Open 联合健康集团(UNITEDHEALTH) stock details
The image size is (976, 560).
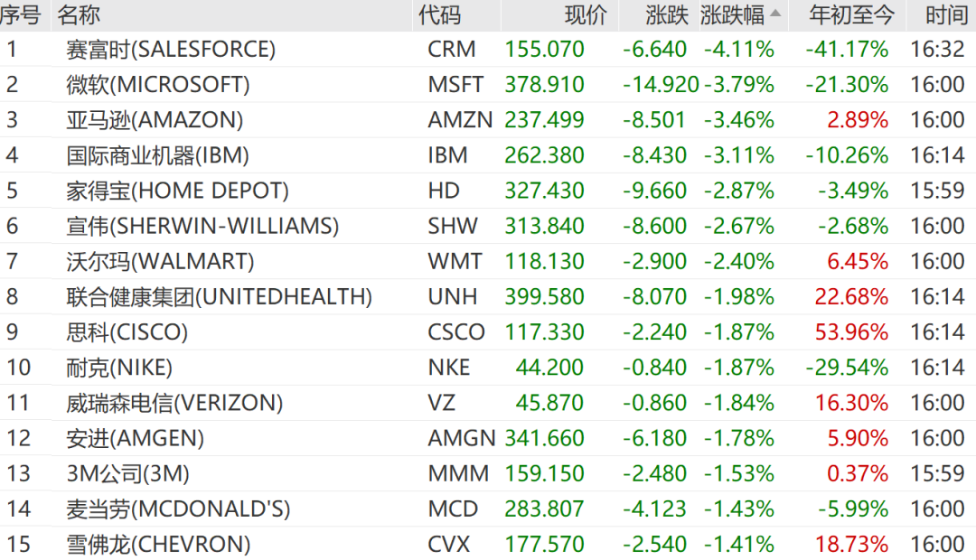(488, 297)
